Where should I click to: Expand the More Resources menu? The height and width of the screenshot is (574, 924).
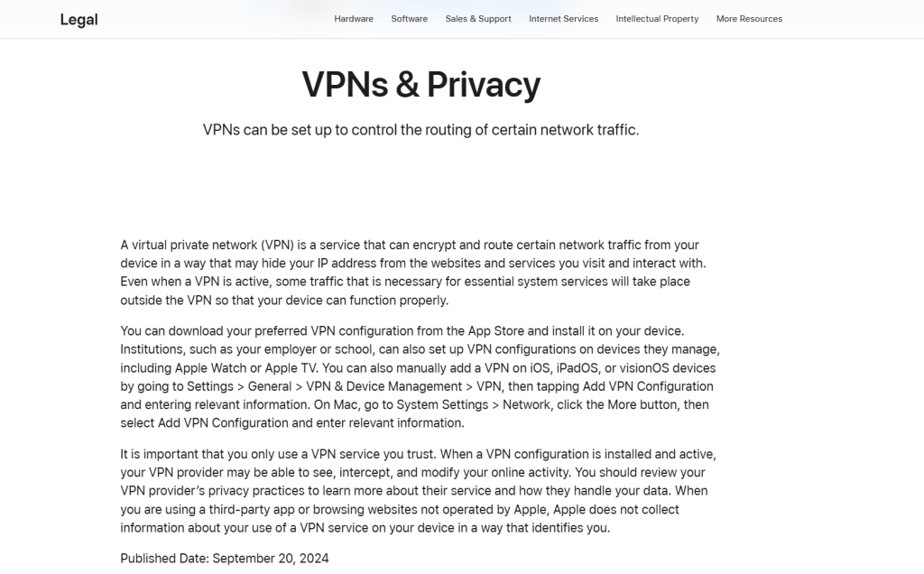pos(749,18)
